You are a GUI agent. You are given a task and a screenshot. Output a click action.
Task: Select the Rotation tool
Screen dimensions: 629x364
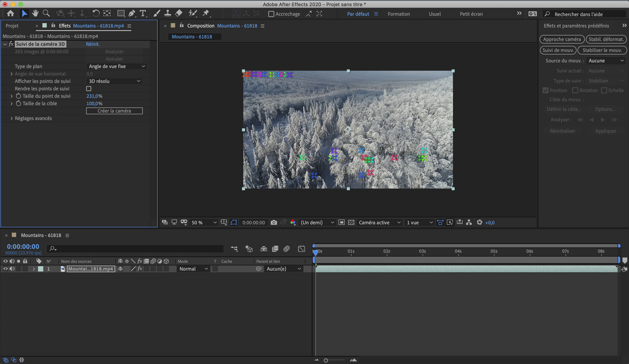coord(96,14)
